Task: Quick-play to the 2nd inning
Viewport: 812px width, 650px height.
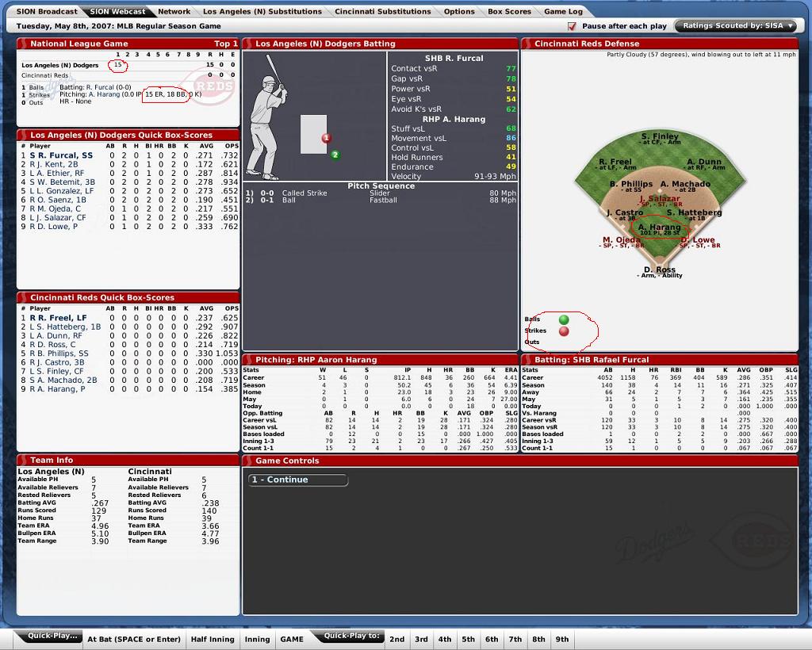Action: [x=396, y=639]
